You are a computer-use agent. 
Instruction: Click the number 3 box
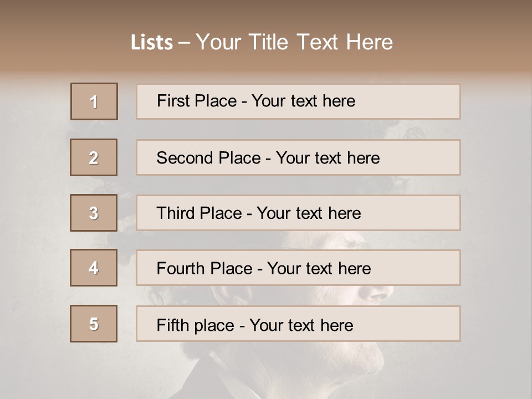[x=94, y=213]
